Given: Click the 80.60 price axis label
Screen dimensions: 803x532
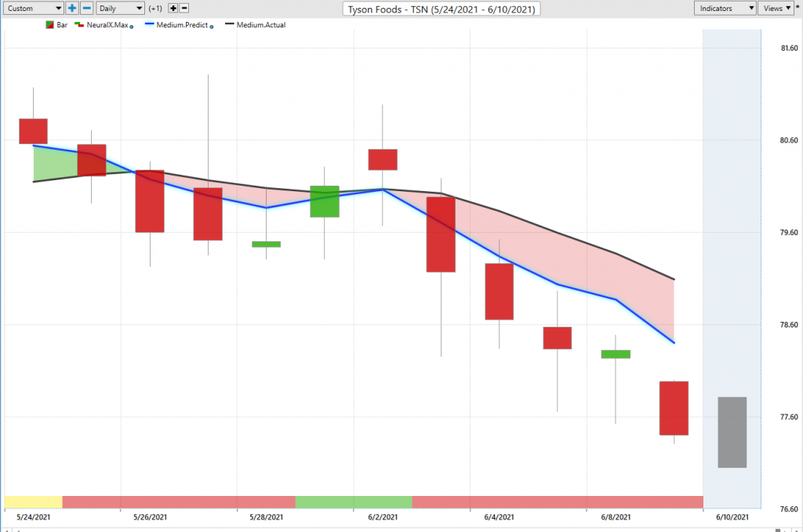Looking at the screenshot, I should point(789,140).
